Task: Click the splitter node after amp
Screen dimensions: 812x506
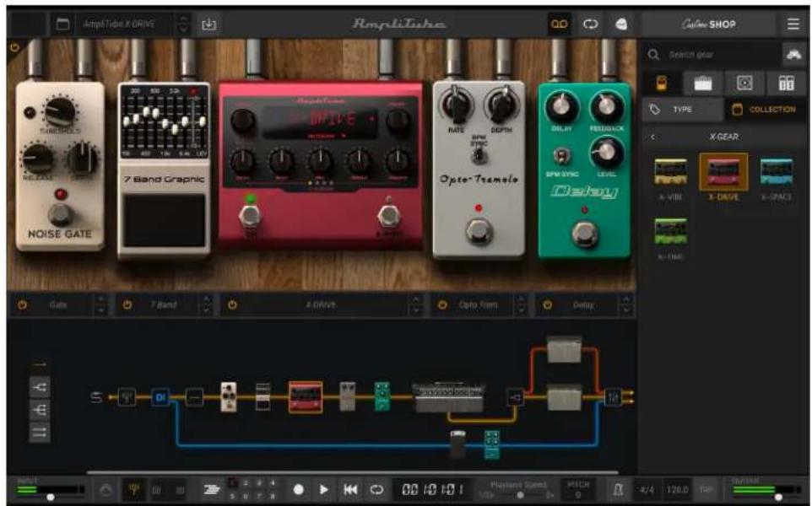Action: coord(514,397)
